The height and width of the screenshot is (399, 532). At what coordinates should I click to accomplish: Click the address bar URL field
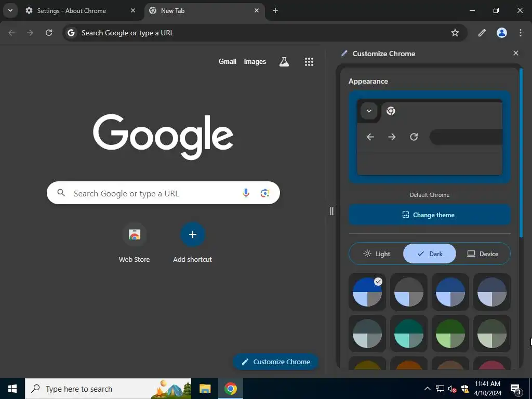264,33
